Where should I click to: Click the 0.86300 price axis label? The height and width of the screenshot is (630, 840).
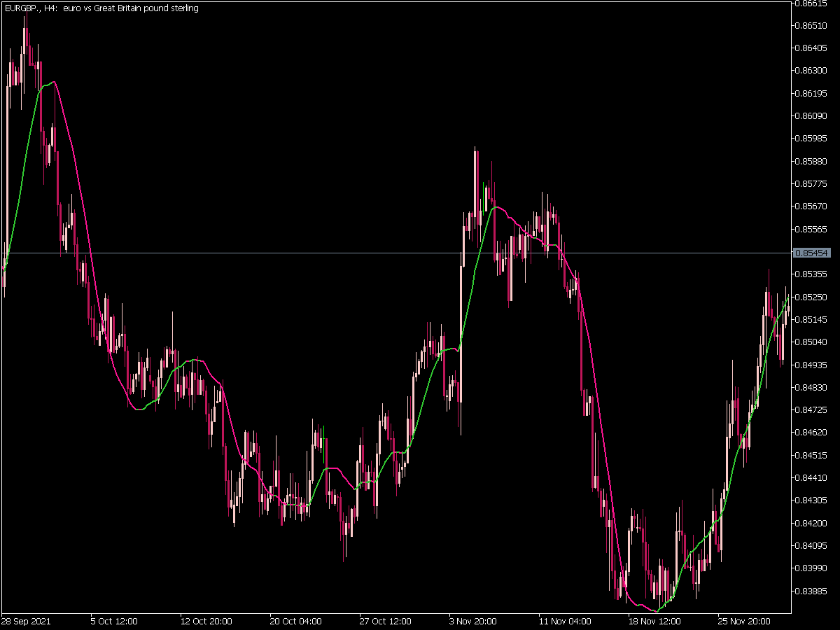811,71
